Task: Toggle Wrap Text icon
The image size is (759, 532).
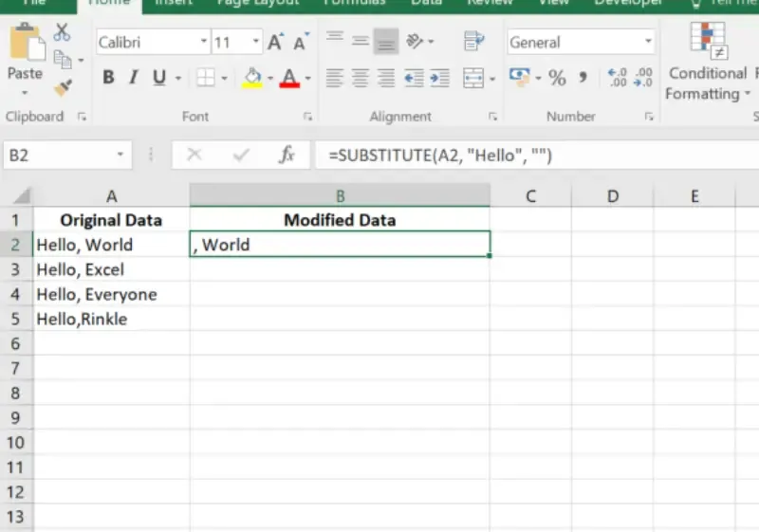Action: (x=473, y=41)
